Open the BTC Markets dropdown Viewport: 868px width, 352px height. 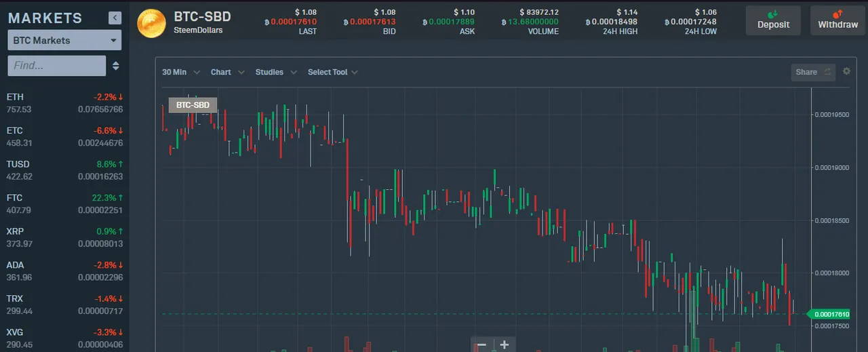coord(64,40)
